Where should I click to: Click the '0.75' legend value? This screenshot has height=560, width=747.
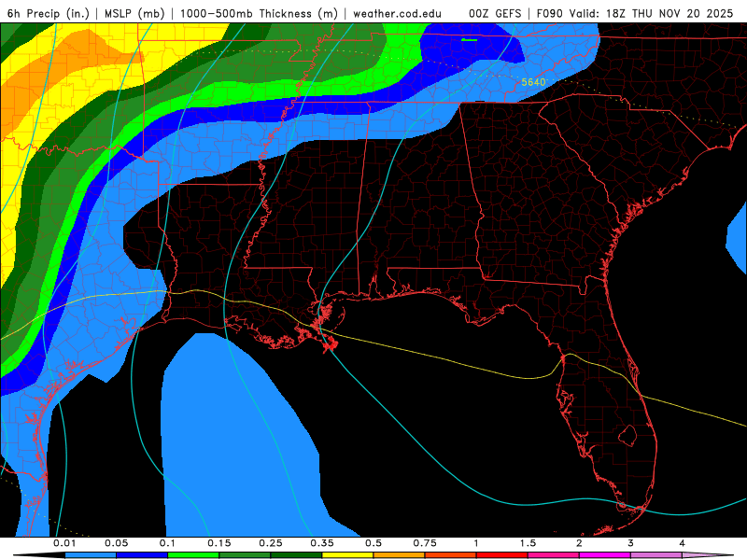425,543
